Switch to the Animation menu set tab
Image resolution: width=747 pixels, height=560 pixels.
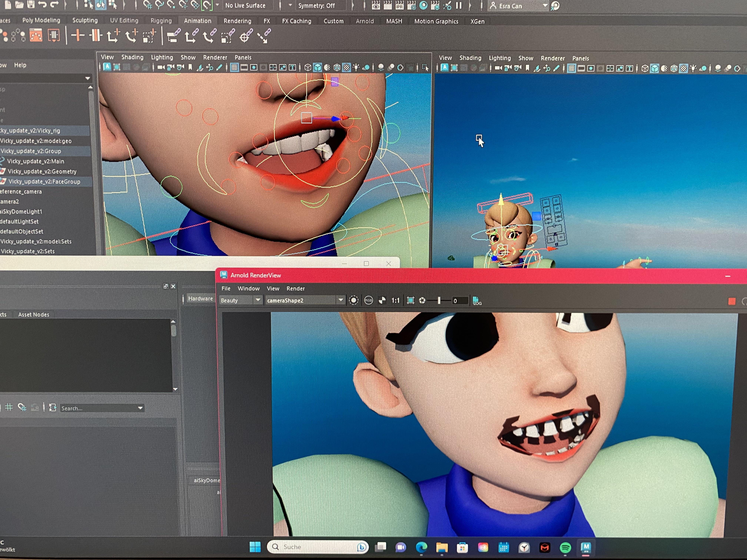[x=197, y=21]
